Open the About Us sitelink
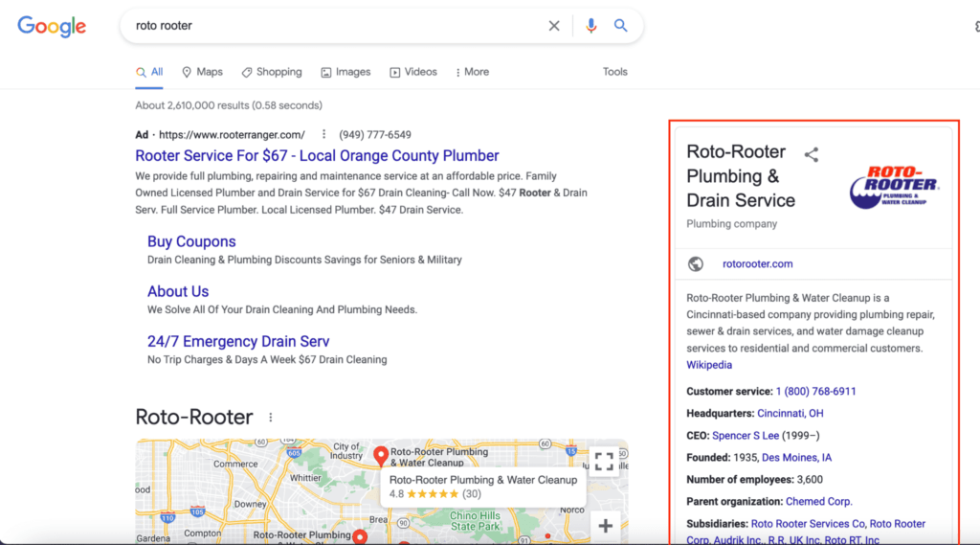 [178, 291]
